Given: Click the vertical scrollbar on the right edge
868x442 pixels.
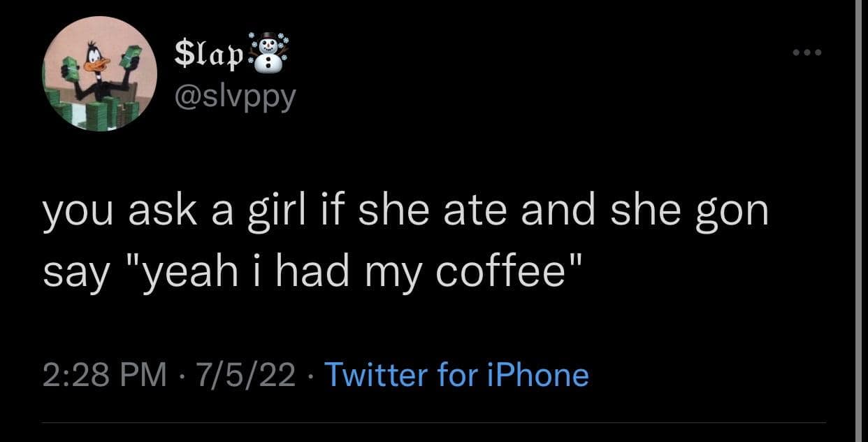Looking at the screenshot, I should pyautogui.click(x=860, y=221).
